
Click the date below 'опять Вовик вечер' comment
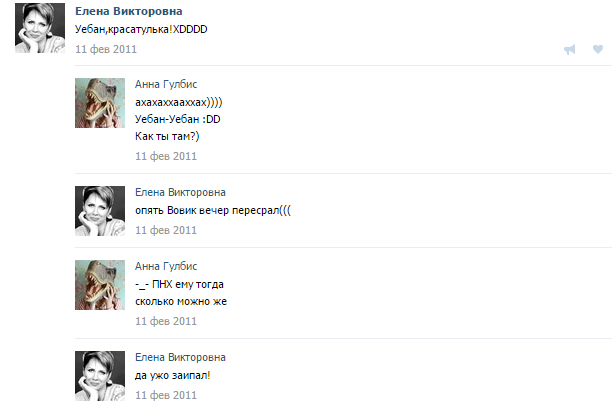coord(166,230)
